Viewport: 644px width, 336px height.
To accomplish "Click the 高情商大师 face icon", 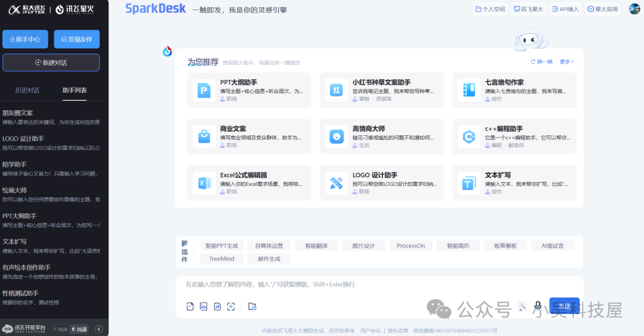I will pyautogui.click(x=336, y=136).
